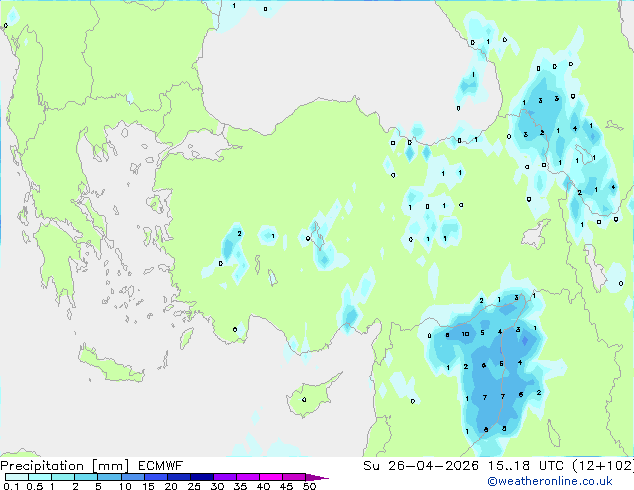Pick the 2–5 mm legend color swatch
The image size is (634, 490).
click(86, 477)
